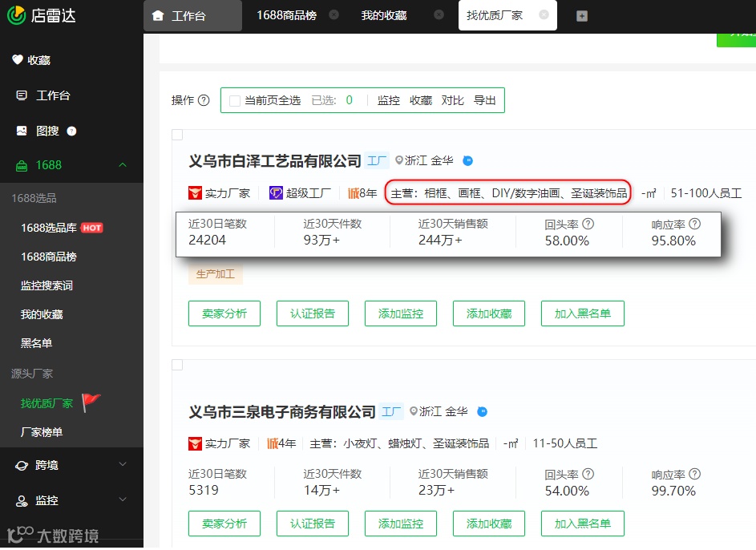Image resolution: width=756 pixels, height=550 pixels.
Task: Expand the 监控 sidebar section
Action: click(123, 499)
